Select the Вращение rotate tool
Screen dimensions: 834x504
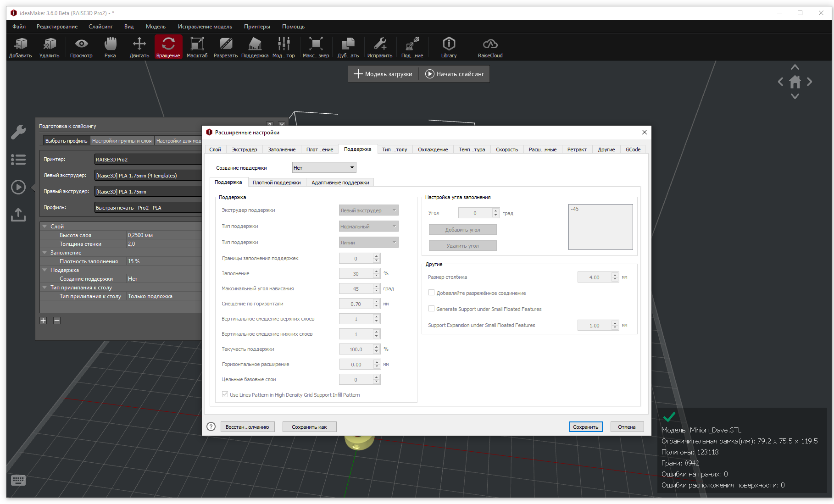tap(168, 48)
